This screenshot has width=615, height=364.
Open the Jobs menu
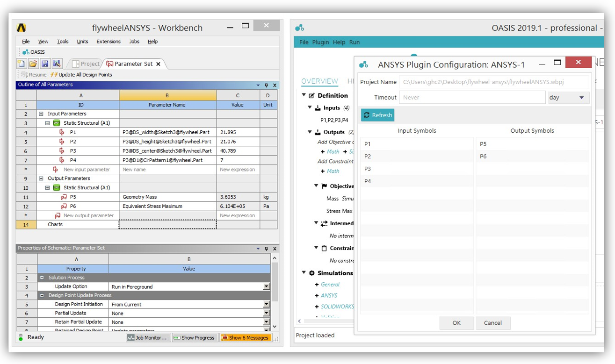pos(134,42)
